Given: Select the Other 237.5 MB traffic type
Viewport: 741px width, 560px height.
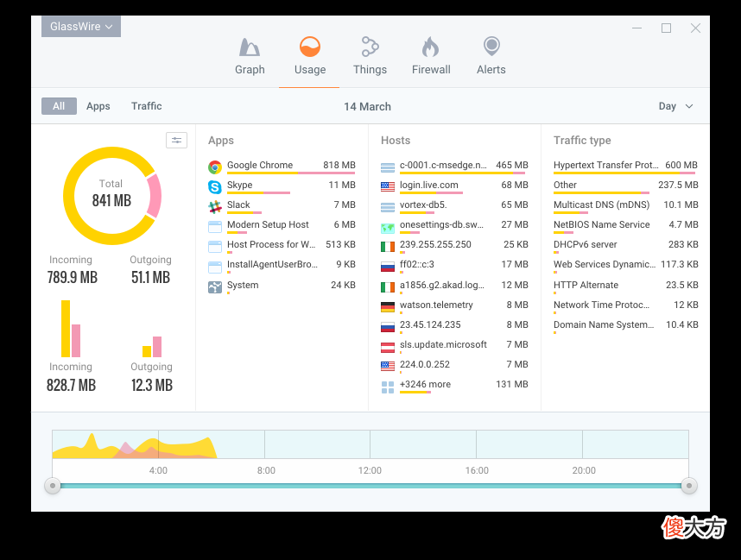Looking at the screenshot, I should pos(625,187).
